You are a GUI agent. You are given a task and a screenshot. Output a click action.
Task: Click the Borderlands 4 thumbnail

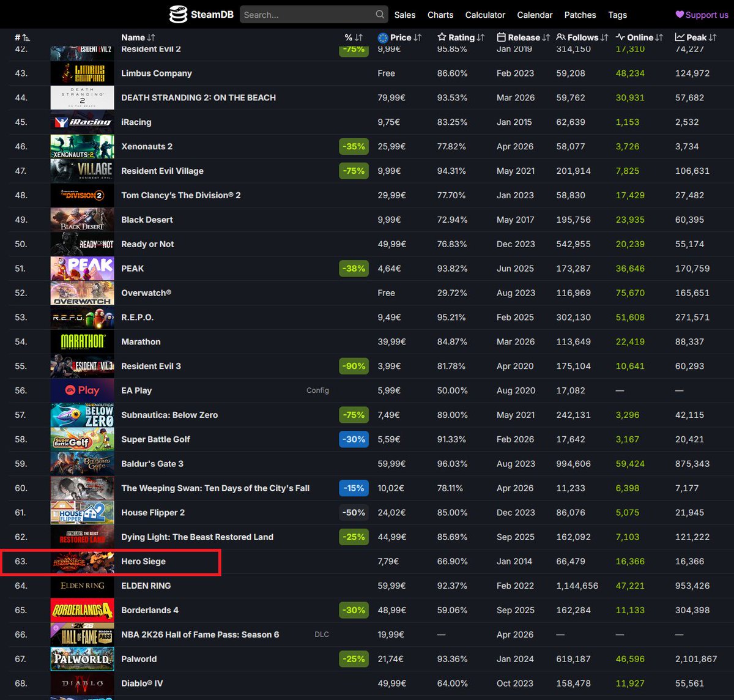click(82, 610)
